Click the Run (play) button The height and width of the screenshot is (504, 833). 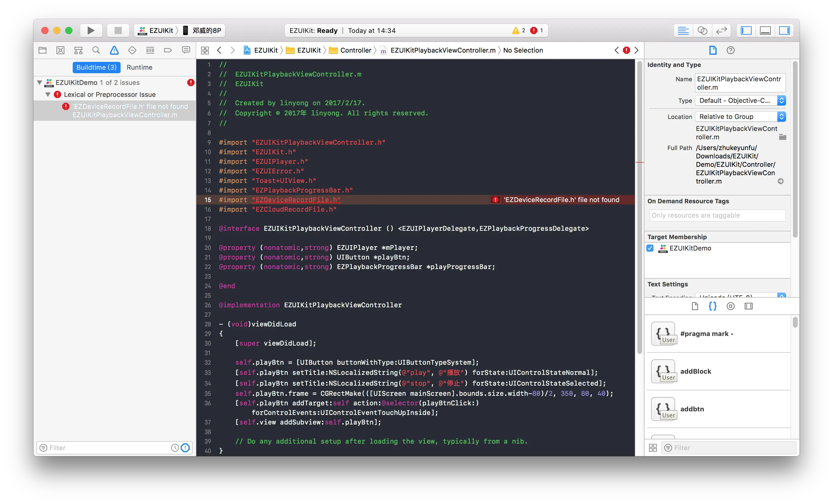pos(91,30)
